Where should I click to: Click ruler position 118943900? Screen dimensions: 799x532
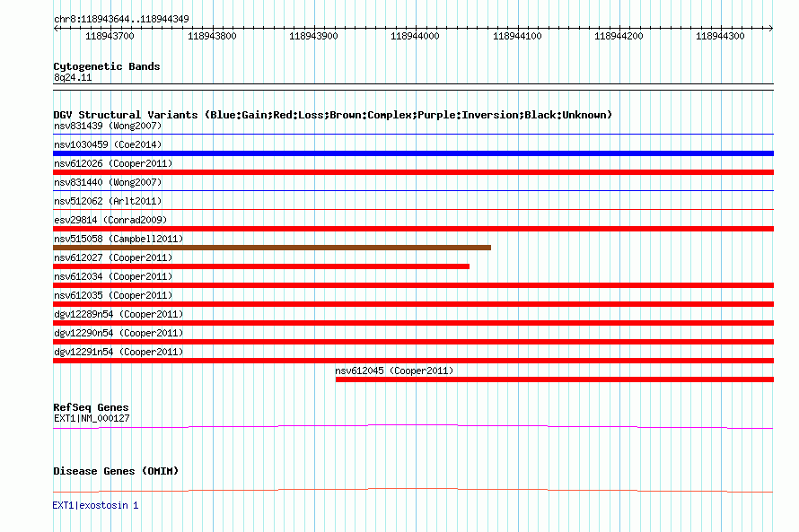point(313,36)
